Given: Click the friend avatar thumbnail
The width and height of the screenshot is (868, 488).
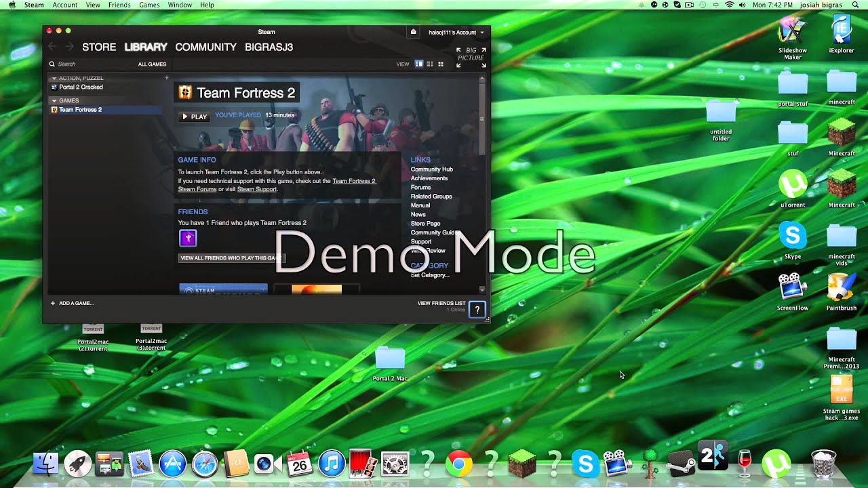Looking at the screenshot, I should 188,238.
